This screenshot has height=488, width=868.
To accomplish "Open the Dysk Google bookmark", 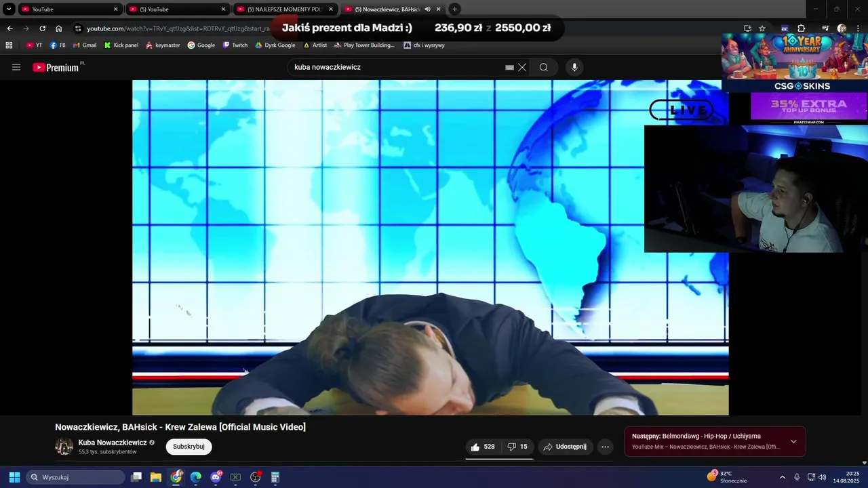I will (x=275, y=45).
